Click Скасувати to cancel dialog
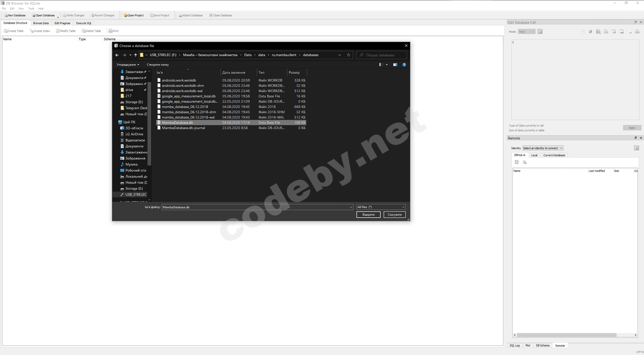The width and height of the screenshot is (644, 355). click(x=394, y=215)
